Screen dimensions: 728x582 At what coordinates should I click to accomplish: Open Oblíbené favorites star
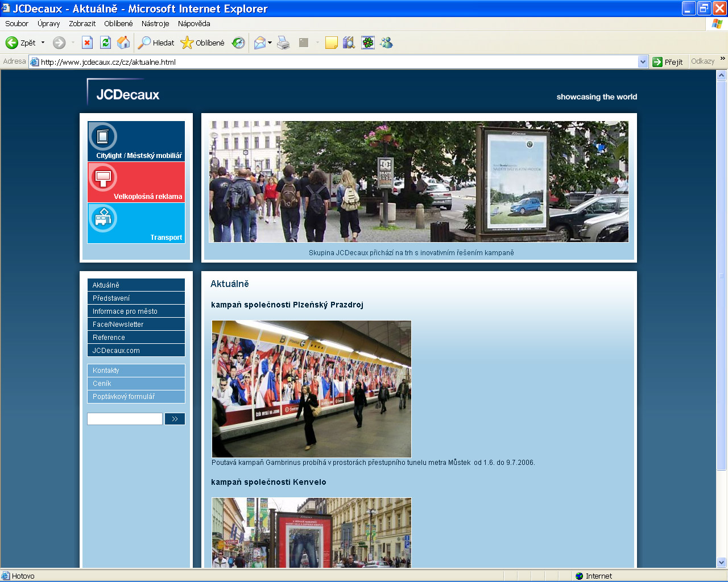[187, 43]
